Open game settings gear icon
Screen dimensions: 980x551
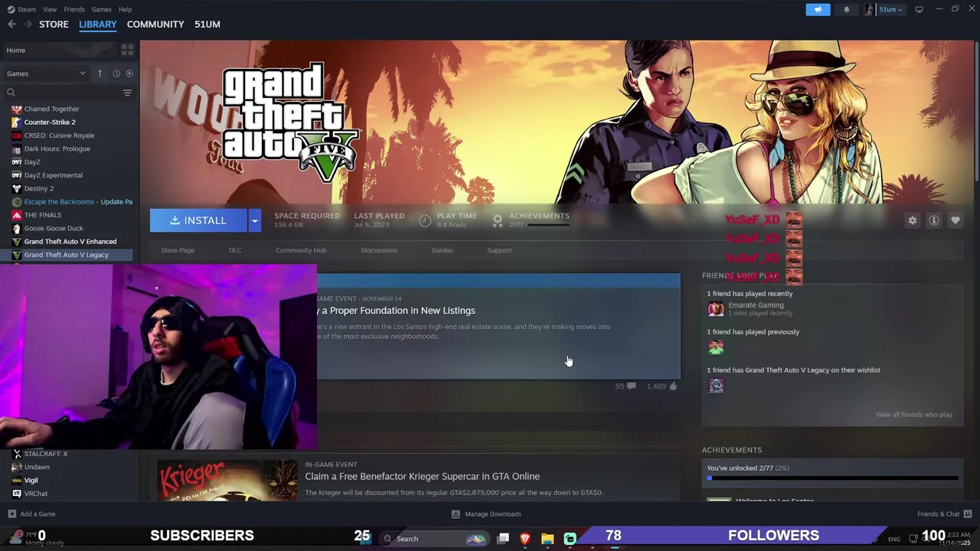click(x=912, y=220)
